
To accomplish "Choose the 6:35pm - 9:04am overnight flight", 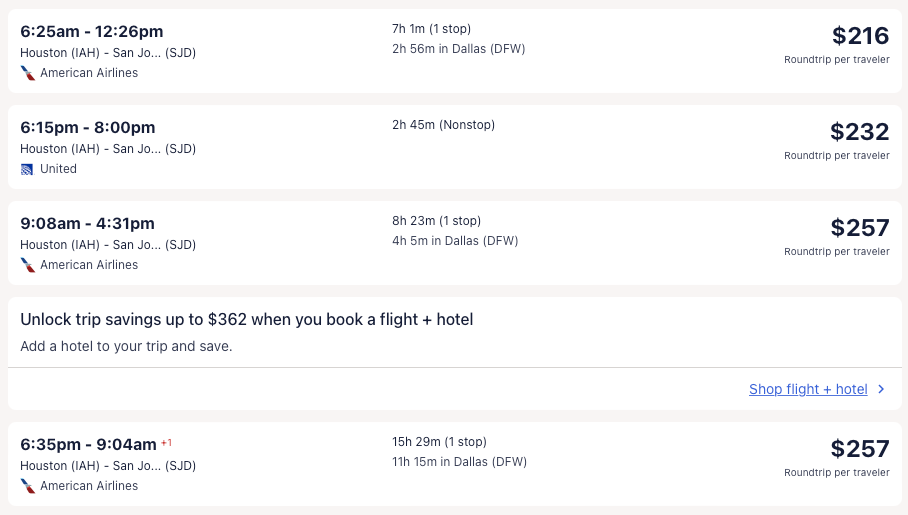I will 88,445.
